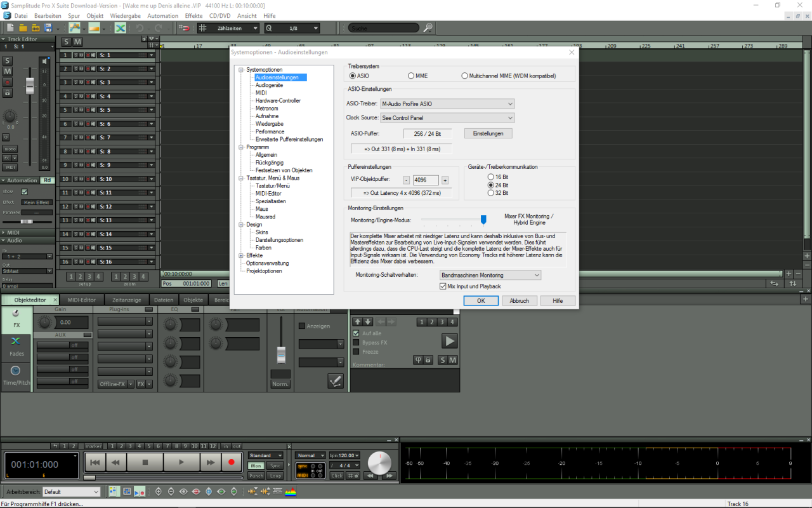Click the VIP-Objektpuffer 4096 field
812x508 pixels.
tap(426, 180)
